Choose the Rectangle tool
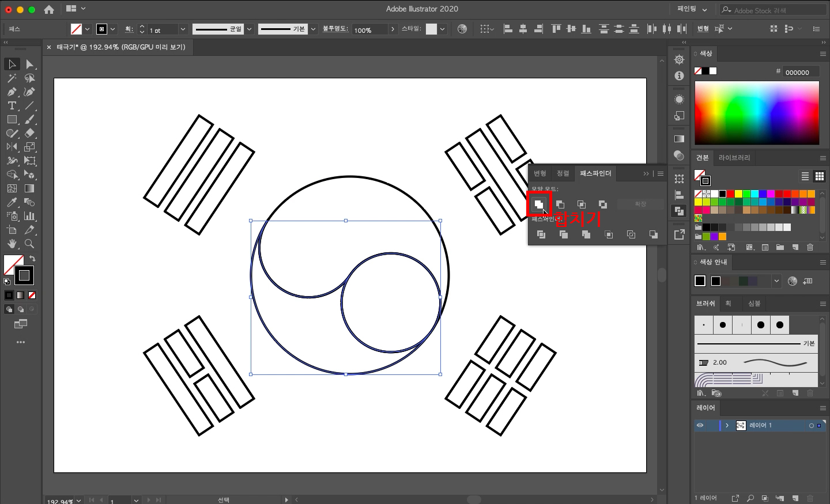 (12, 119)
